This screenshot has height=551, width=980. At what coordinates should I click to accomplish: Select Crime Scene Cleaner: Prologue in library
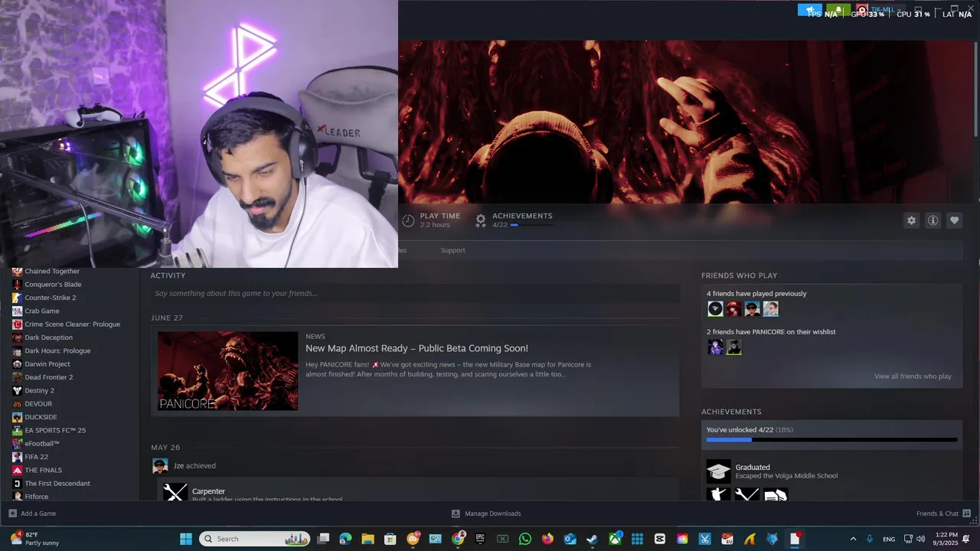tap(73, 324)
